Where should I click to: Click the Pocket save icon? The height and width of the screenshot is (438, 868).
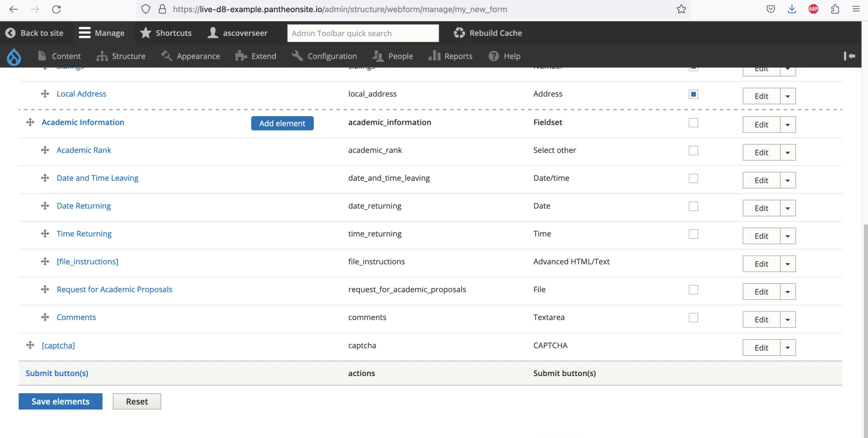point(771,9)
